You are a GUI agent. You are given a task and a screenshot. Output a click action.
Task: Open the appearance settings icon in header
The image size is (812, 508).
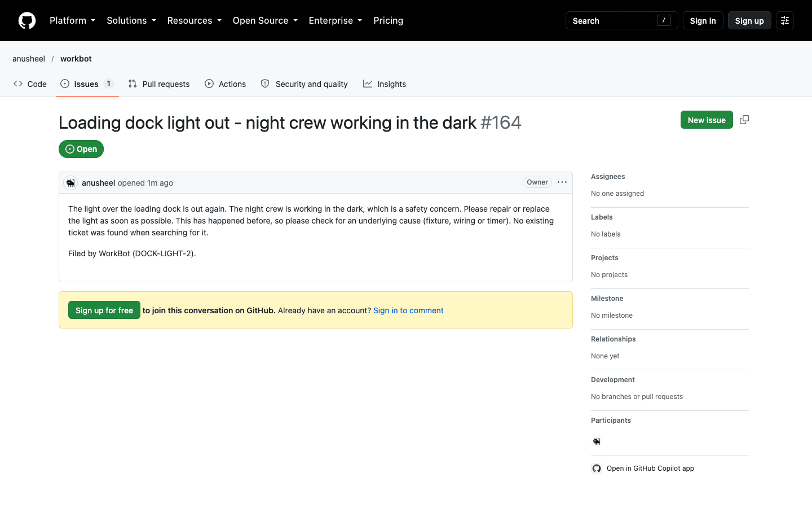point(785,20)
